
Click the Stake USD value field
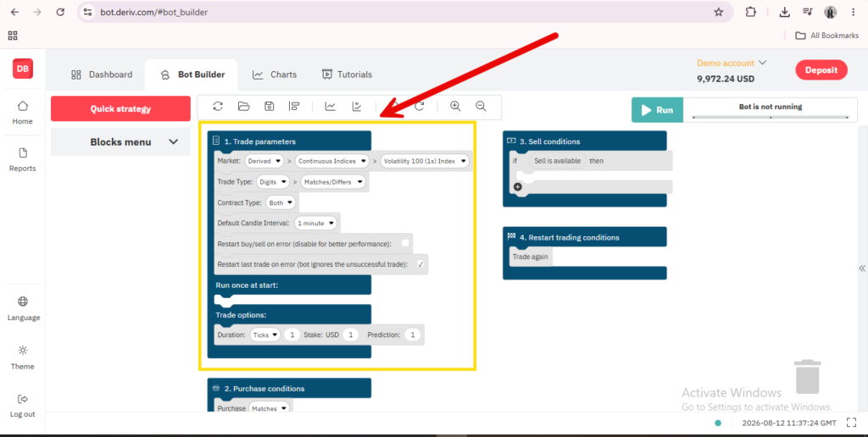[x=350, y=335]
